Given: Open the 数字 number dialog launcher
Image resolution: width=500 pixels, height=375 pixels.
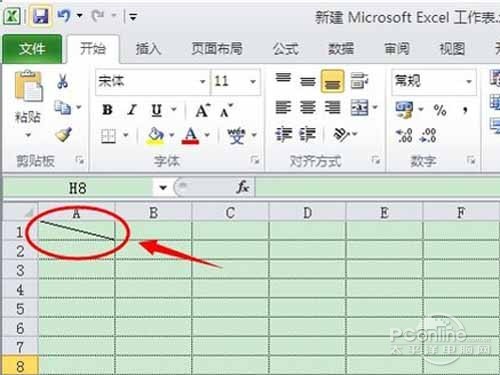Looking at the screenshot, I should [x=471, y=161].
